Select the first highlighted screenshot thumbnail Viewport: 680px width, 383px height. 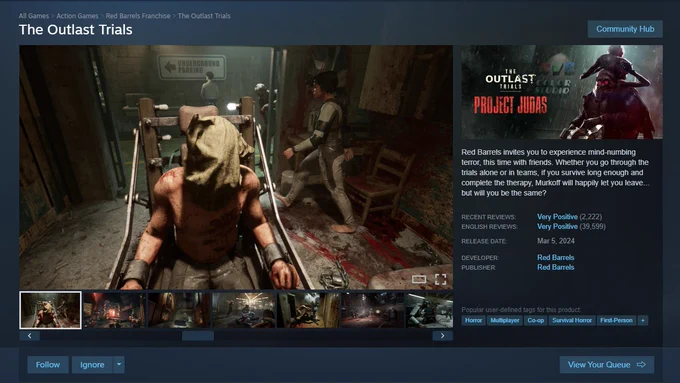(x=50, y=310)
